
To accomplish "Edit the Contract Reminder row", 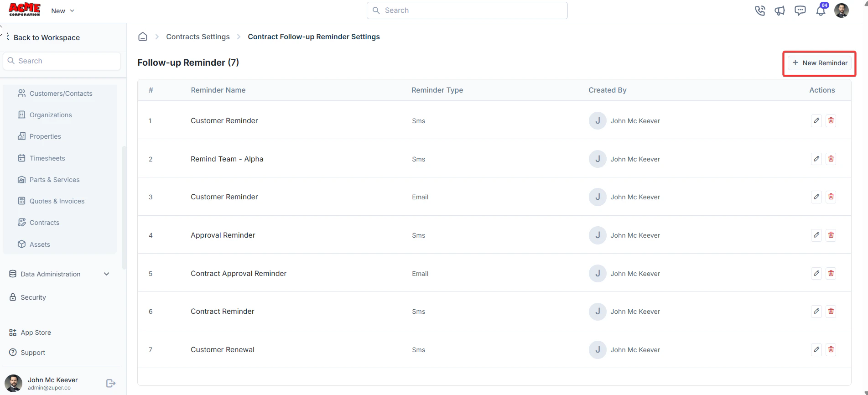I will click(816, 311).
